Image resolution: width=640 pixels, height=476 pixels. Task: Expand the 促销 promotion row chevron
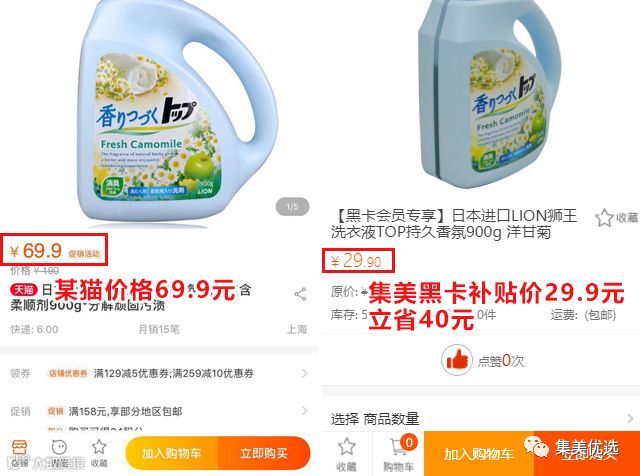(304, 411)
